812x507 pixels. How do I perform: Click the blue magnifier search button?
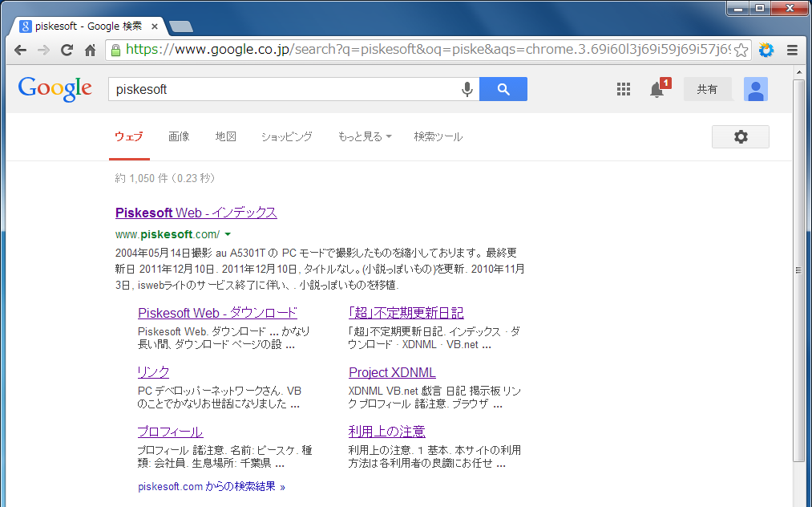[x=503, y=89]
